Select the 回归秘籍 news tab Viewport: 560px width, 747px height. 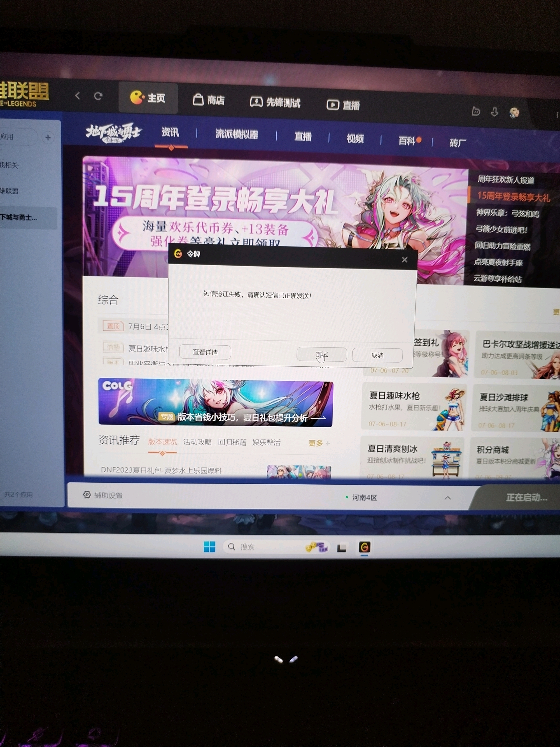(232, 442)
